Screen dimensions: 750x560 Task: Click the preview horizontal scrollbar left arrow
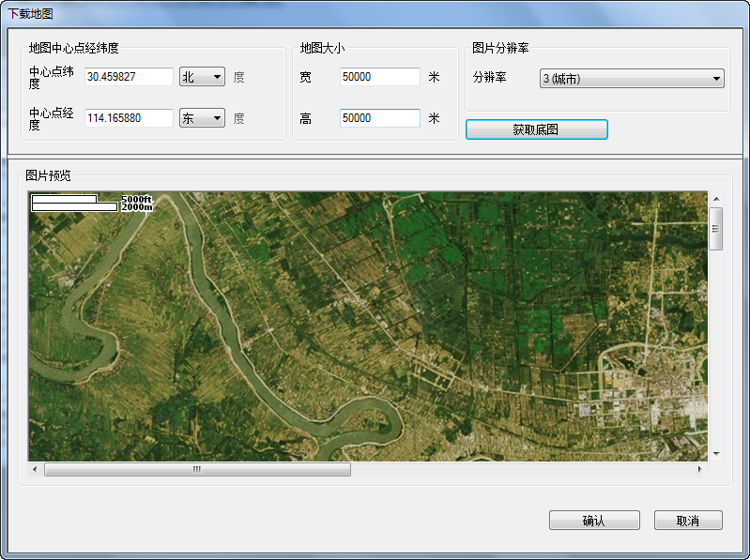click(35, 469)
